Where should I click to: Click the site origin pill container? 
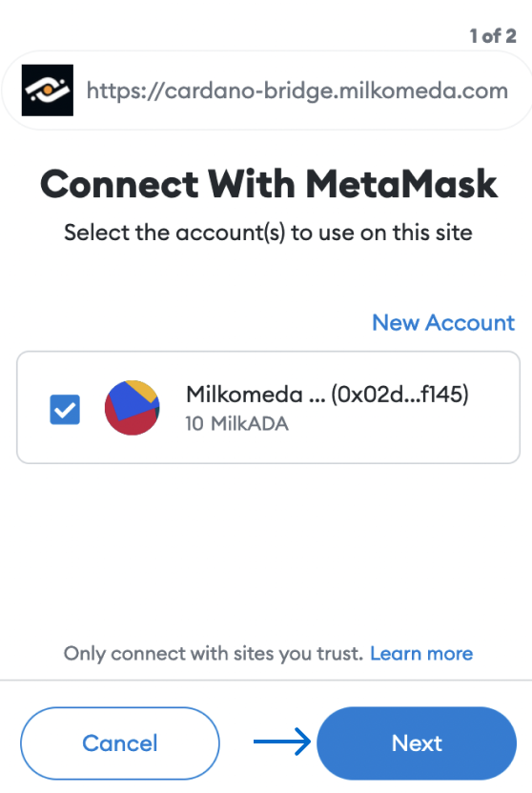pyautogui.click(x=267, y=91)
